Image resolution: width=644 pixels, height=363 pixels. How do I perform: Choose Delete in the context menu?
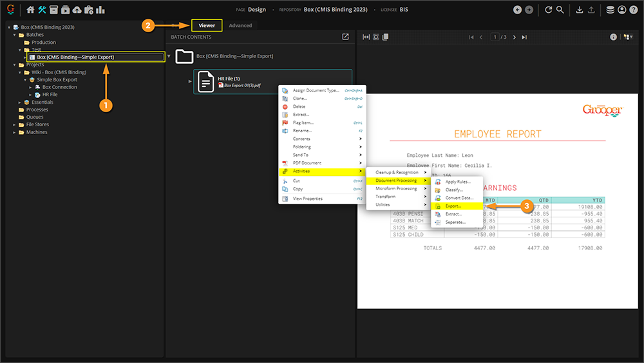click(x=323, y=106)
